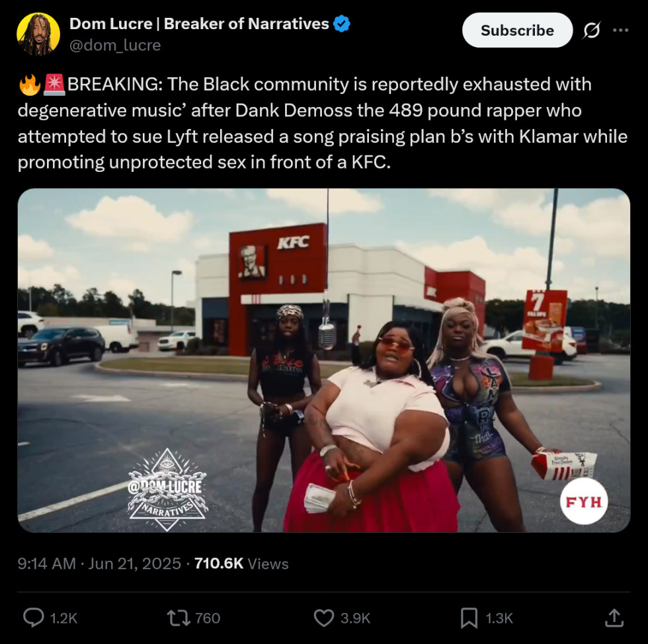Click the 3.9K likes count
Viewport: 648px width, 644px height.
pos(356,618)
